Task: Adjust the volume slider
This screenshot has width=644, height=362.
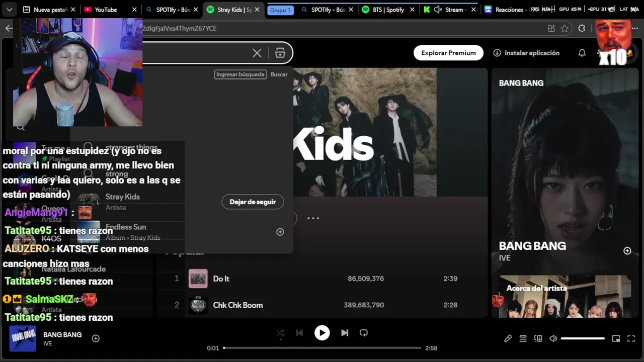Action: [x=583, y=338]
